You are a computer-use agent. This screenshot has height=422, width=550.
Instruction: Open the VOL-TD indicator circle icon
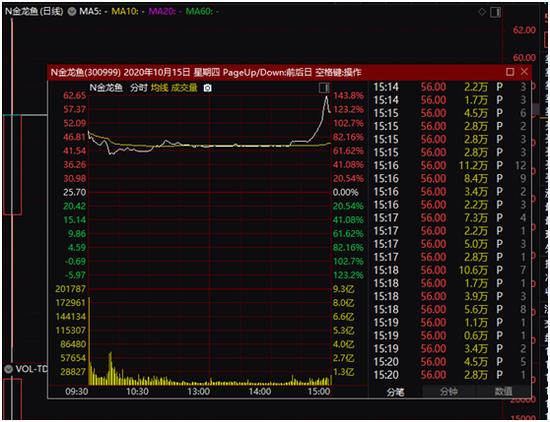click(x=9, y=369)
